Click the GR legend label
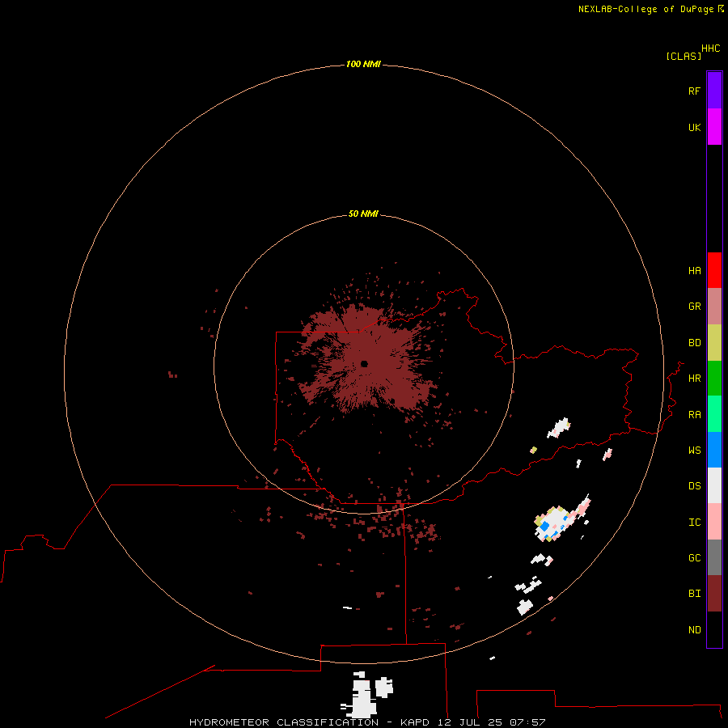This screenshot has height=728, width=728. click(694, 307)
